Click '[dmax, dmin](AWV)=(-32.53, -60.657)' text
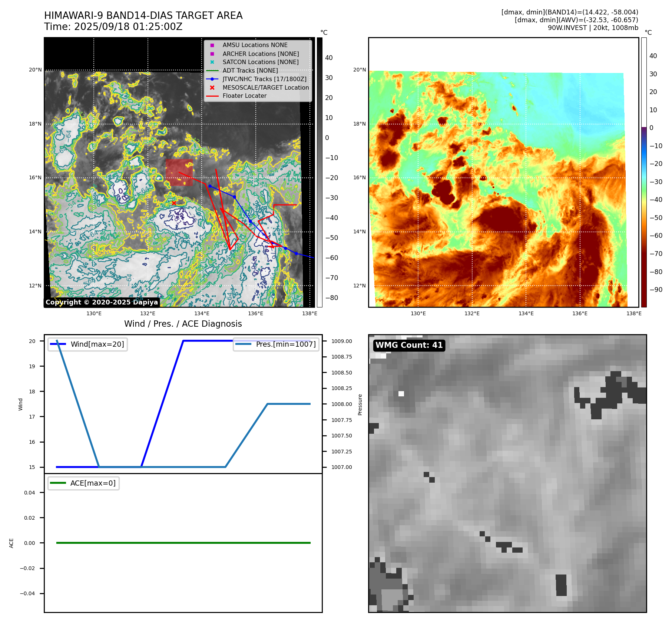This screenshot has height=626, width=672. click(576, 20)
